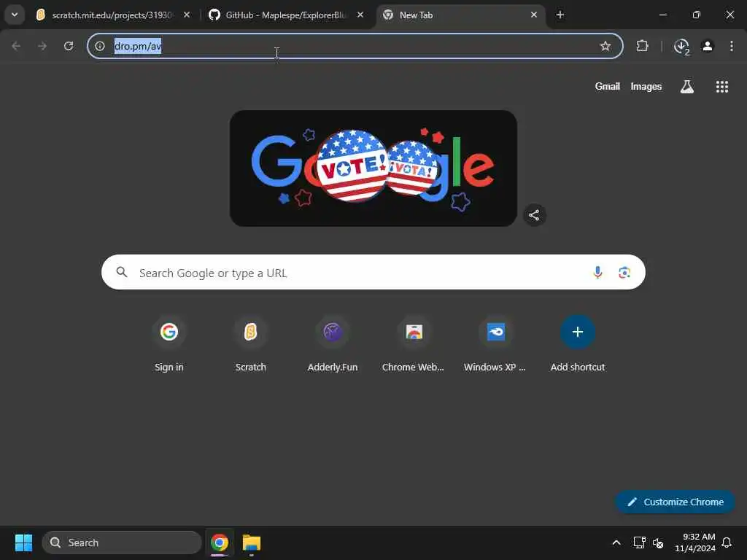
Task: Switch to the GitHub Maplespe/ExplorerBlur tab
Action: (286, 15)
